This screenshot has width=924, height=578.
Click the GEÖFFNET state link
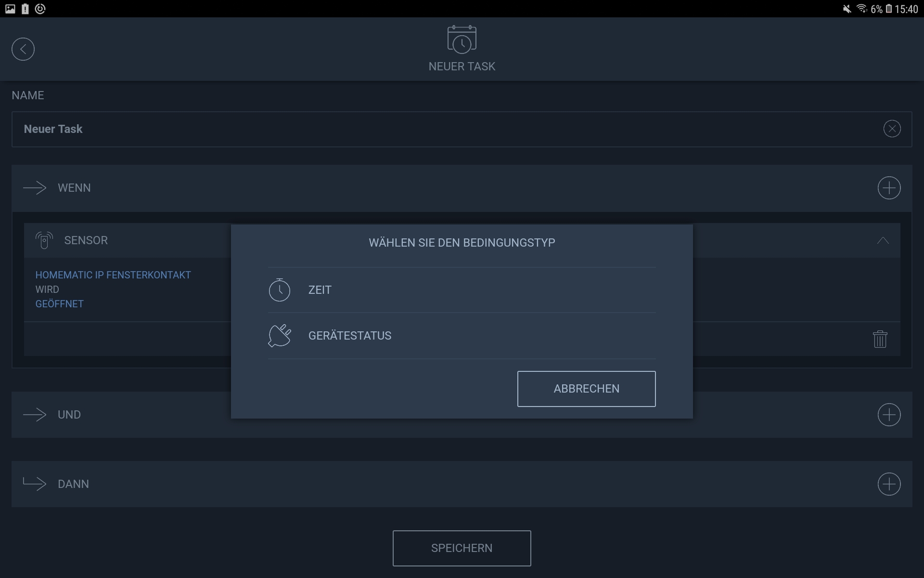pyautogui.click(x=60, y=304)
